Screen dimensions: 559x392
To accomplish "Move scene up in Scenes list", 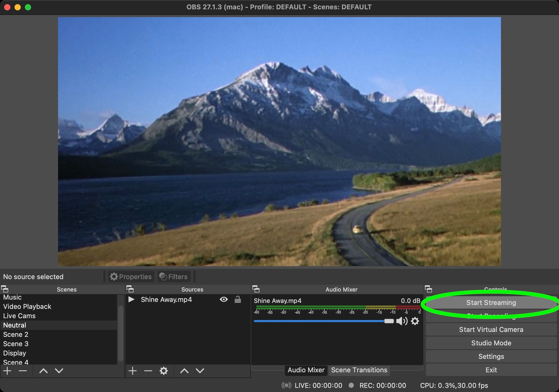I will click(43, 371).
